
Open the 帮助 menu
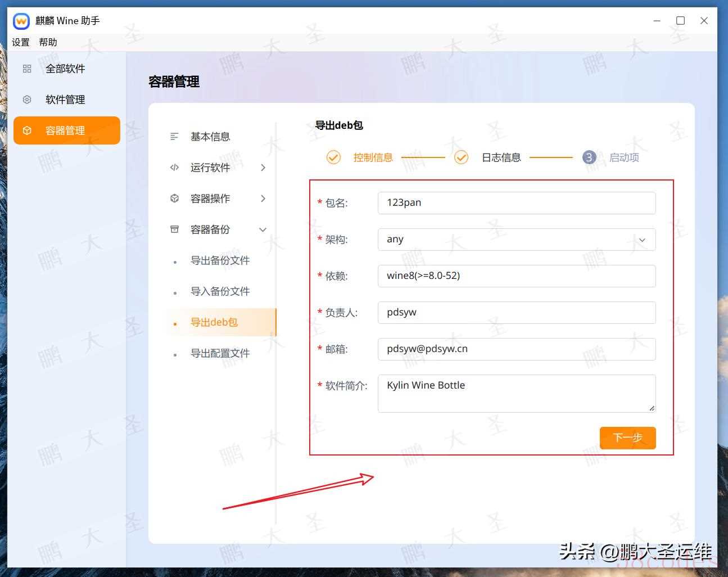pyautogui.click(x=48, y=42)
